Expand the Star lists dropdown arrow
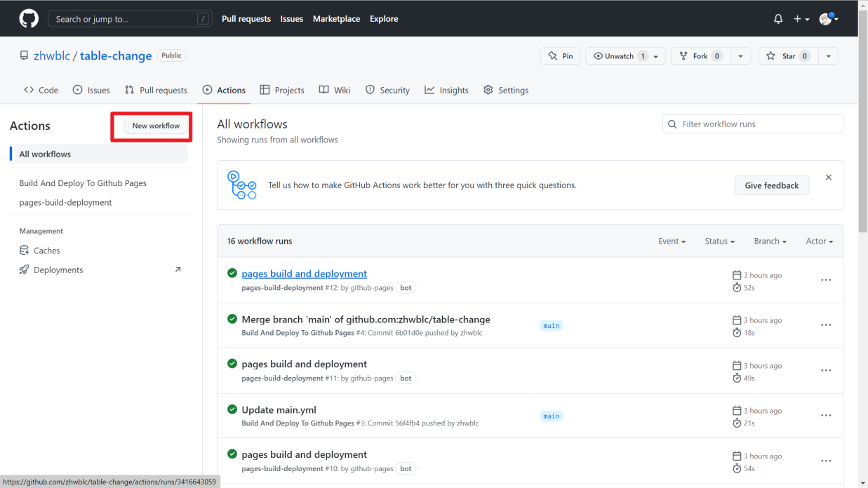 point(828,56)
